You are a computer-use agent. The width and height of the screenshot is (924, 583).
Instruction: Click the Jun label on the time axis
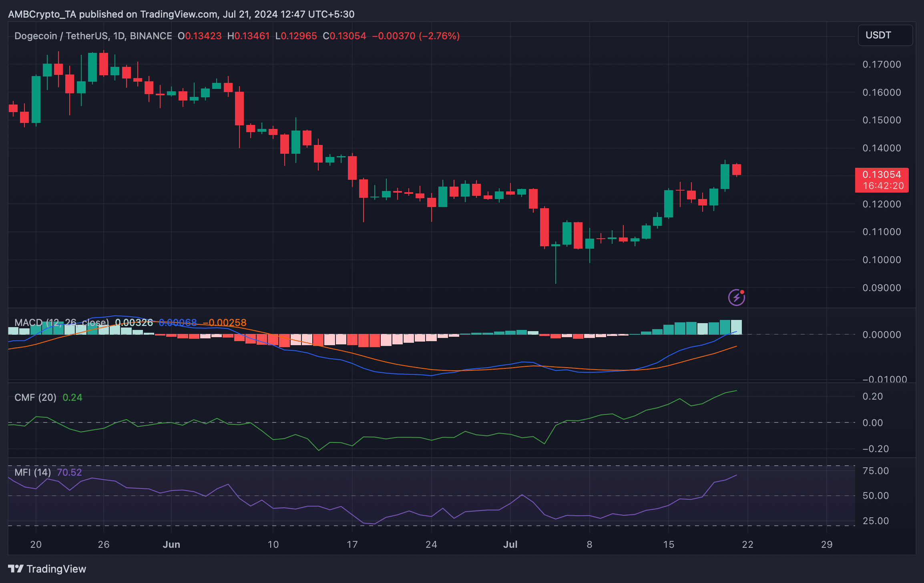171,545
